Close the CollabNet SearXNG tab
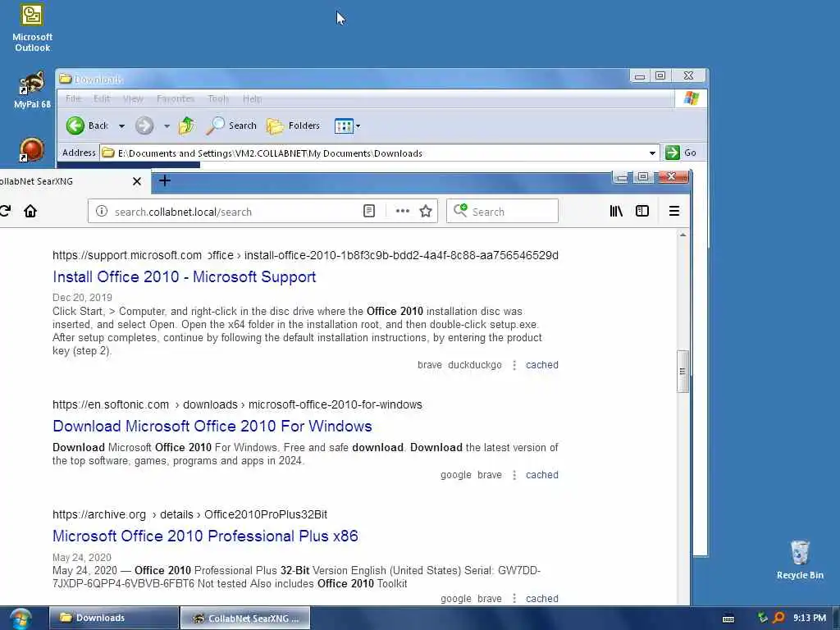This screenshot has height=630, width=840. [137, 181]
